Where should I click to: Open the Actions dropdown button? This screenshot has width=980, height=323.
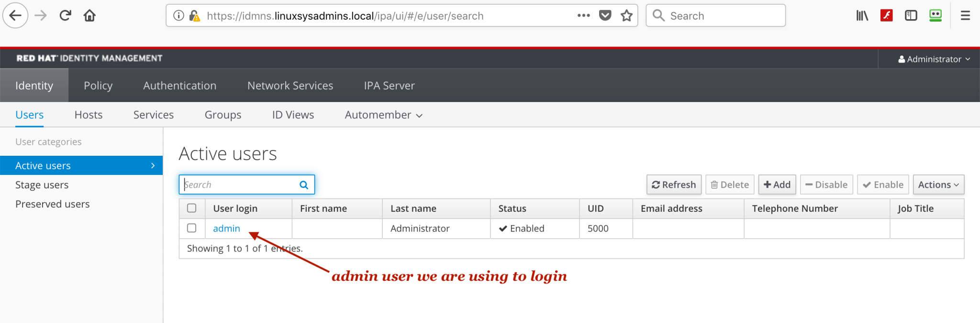938,185
